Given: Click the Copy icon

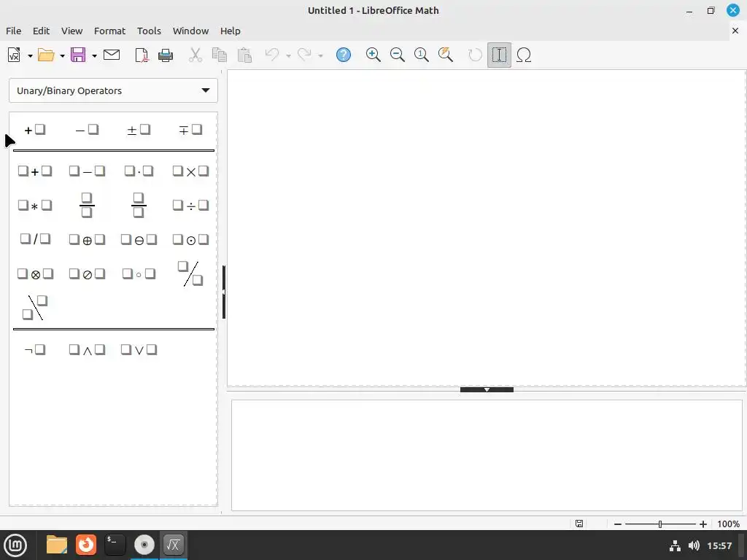Looking at the screenshot, I should pos(219,55).
